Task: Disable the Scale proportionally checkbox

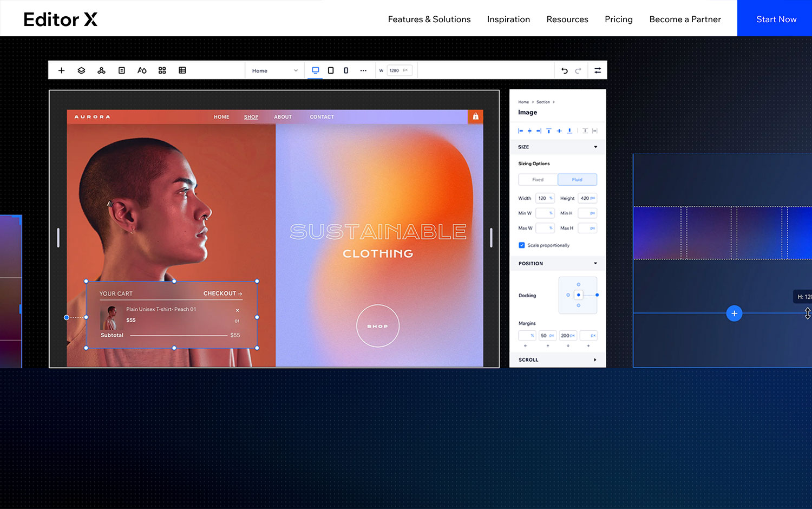Action: [x=521, y=245]
